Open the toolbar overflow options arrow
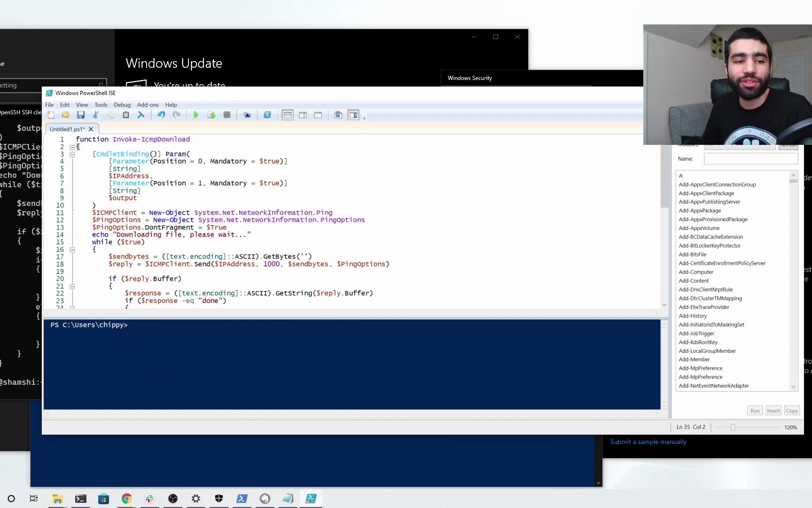Viewport: 812px width, 508px height. point(364,118)
